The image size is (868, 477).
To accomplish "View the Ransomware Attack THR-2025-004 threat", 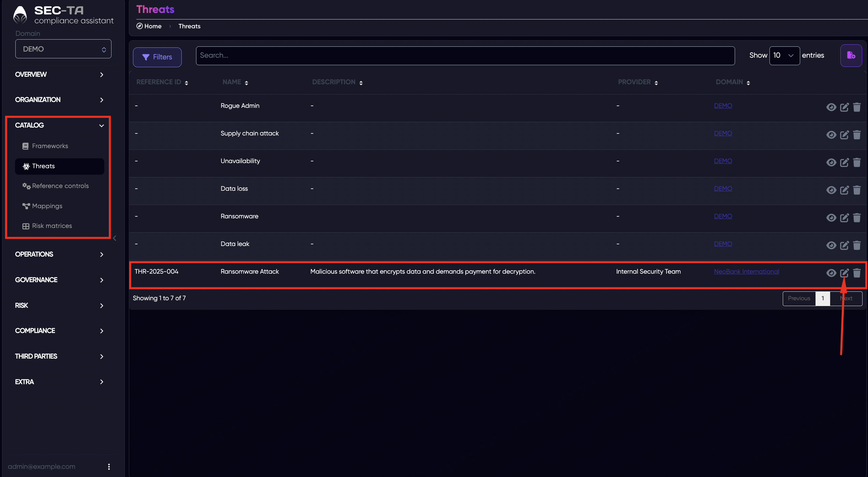I will pos(831,273).
